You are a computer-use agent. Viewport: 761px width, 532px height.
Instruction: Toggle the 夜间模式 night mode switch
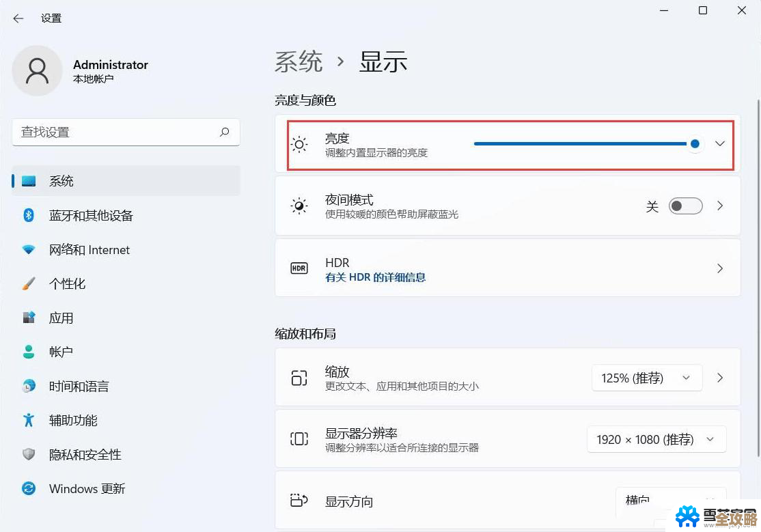685,206
